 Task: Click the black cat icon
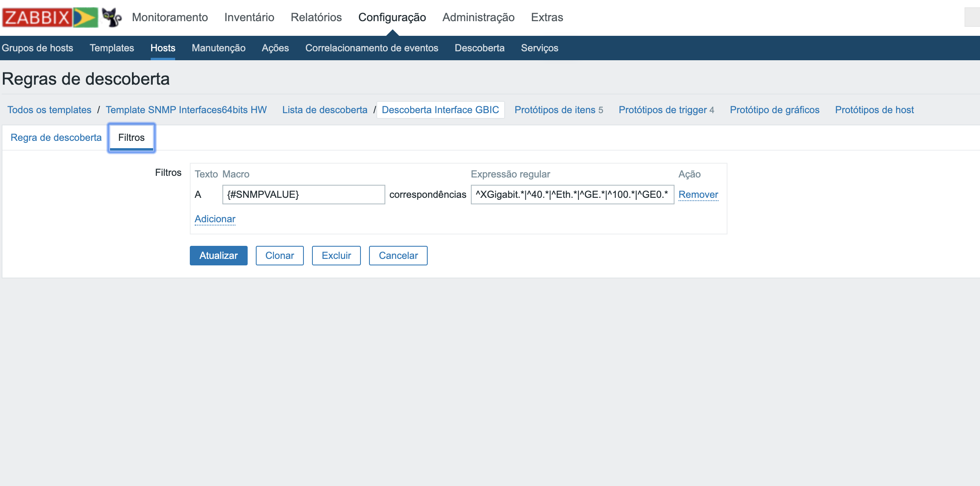(112, 18)
